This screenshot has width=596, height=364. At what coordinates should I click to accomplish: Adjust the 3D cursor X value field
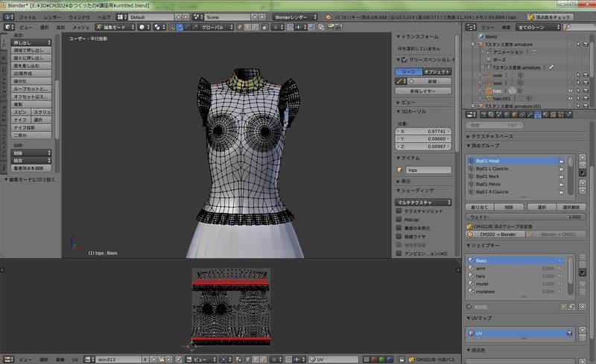423,131
